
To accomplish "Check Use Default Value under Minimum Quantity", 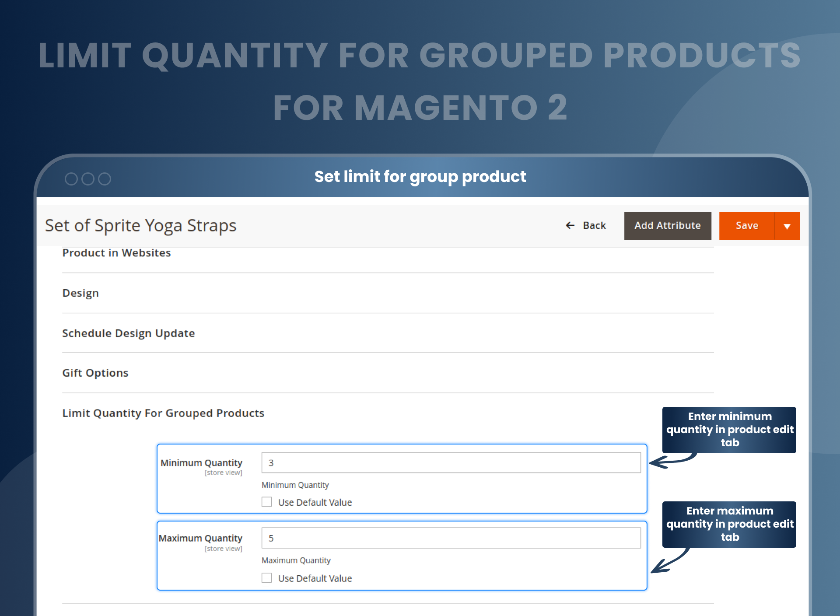I will [x=267, y=502].
